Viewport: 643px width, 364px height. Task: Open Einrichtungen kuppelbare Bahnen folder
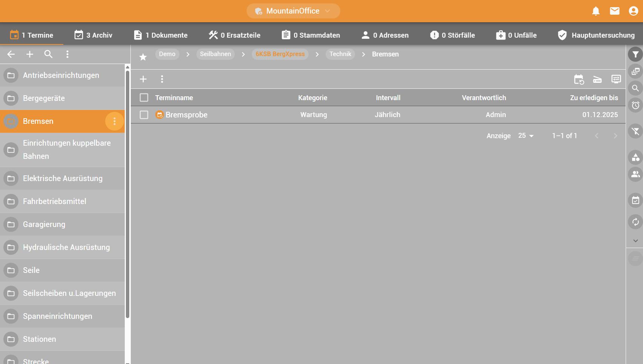coord(62,150)
